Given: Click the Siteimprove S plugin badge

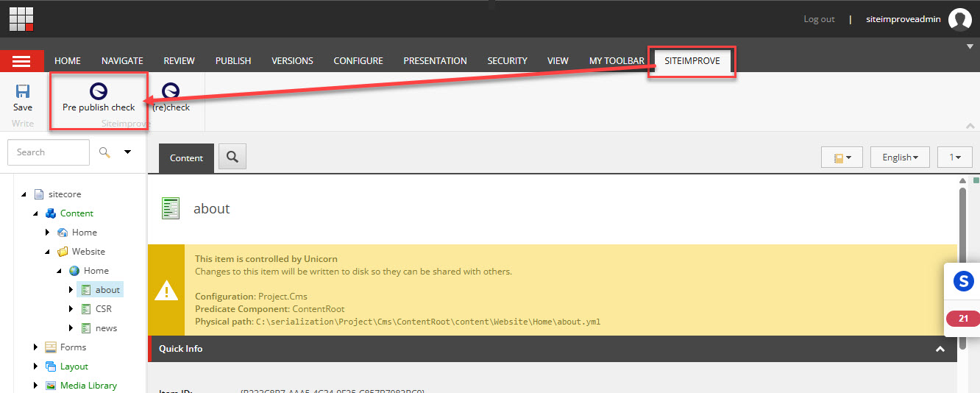Looking at the screenshot, I should 963,280.
